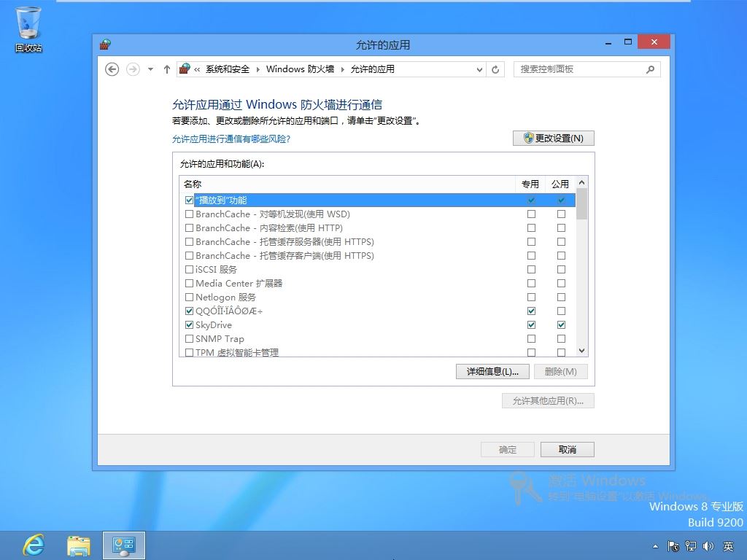Open File Explorer from taskbar
Viewport: 747px width, 560px height.
(79, 545)
